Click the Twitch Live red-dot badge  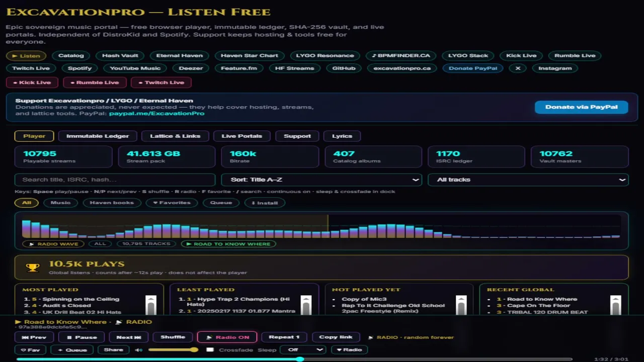pos(161,82)
